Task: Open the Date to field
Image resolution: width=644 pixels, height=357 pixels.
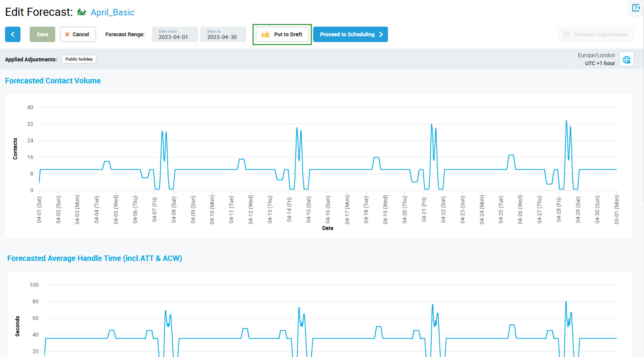Action: coord(223,34)
